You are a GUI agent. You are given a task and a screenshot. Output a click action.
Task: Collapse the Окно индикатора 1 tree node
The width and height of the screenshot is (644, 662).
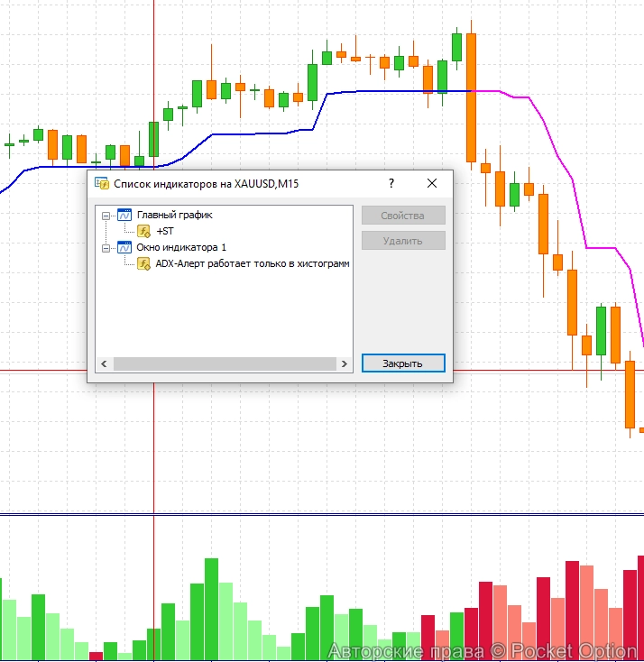(x=106, y=247)
